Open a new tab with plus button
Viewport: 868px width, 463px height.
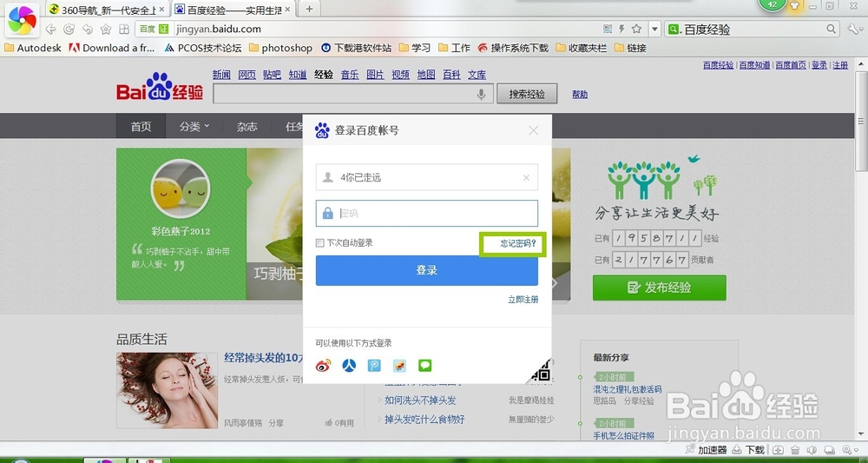[310, 9]
